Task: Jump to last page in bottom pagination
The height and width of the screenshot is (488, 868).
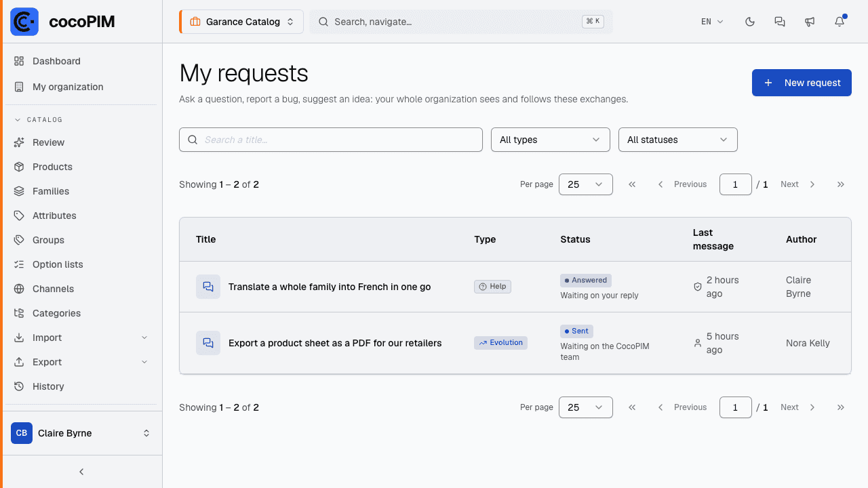Action: [841, 407]
